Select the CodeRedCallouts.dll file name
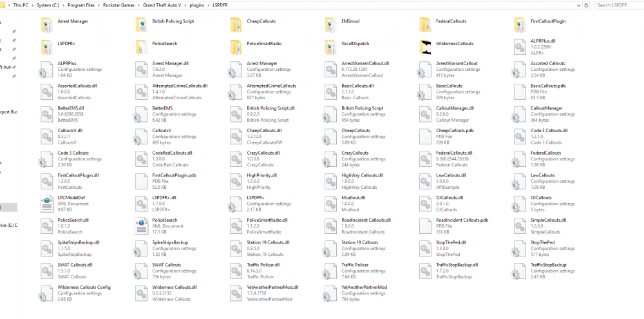644x319 pixels. tap(172, 153)
